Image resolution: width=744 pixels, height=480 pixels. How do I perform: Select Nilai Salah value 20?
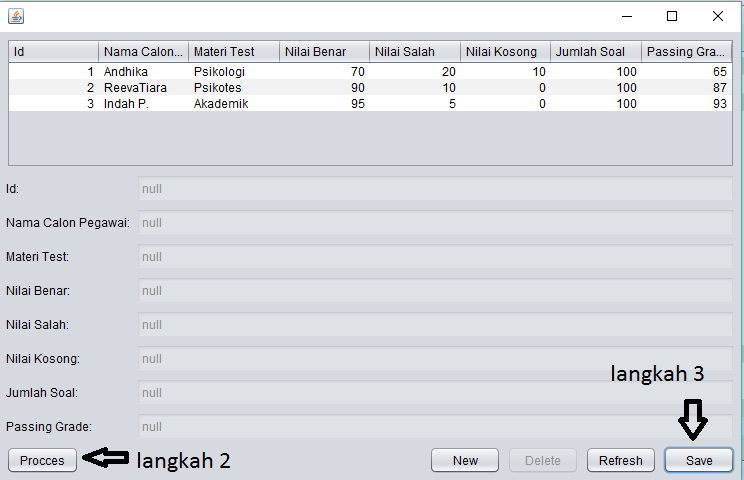coord(415,72)
